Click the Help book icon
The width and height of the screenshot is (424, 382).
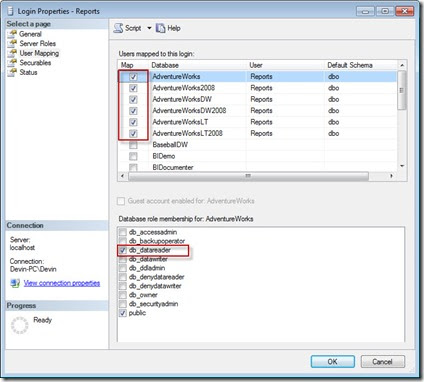(161, 28)
